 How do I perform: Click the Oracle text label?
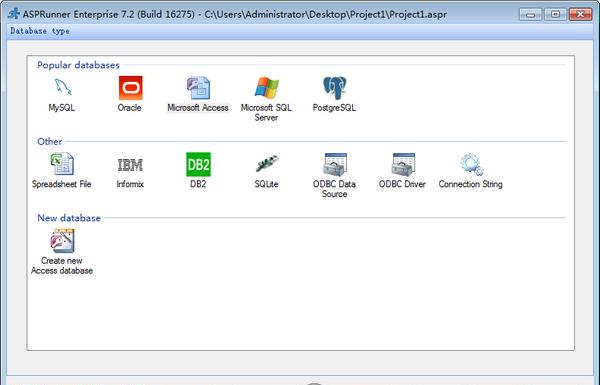tap(129, 108)
